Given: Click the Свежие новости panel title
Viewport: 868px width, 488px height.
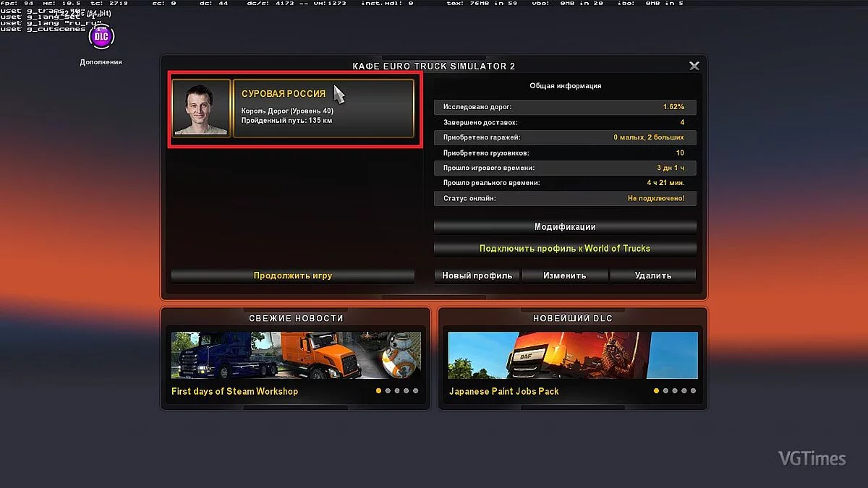Looking at the screenshot, I should [296, 318].
